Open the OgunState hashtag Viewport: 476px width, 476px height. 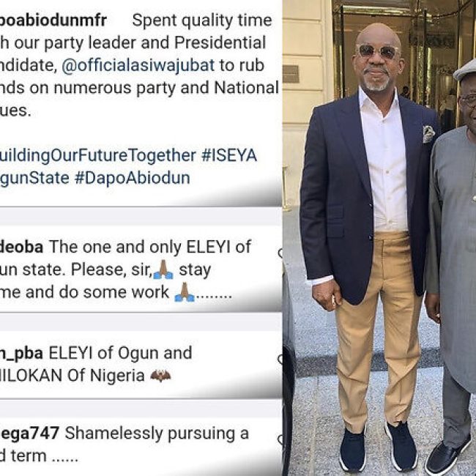[x=34, y=178]
